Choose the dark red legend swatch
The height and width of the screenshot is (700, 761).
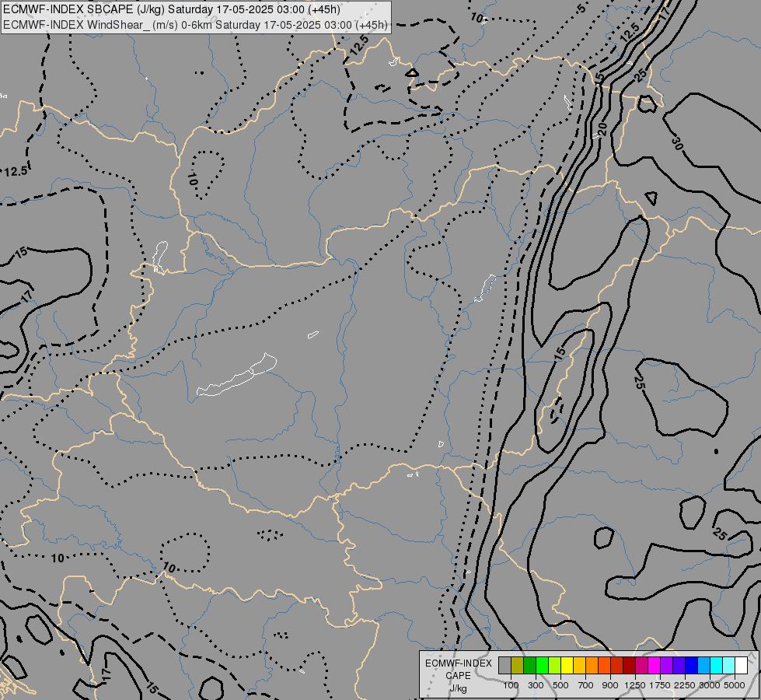click(x=630, y=665)
